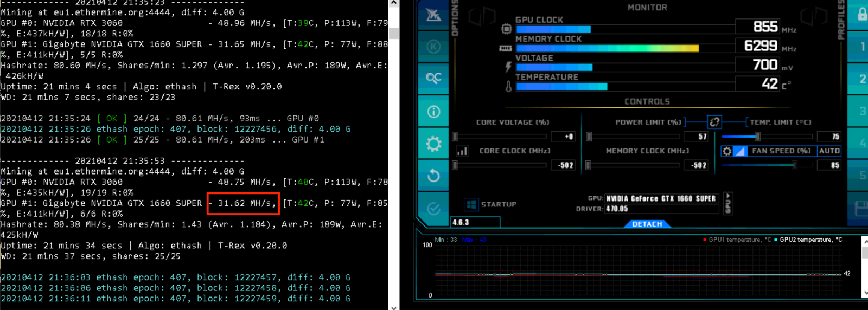
Task: Click the Fan Speed slider handle
Action: pos(795,165)
